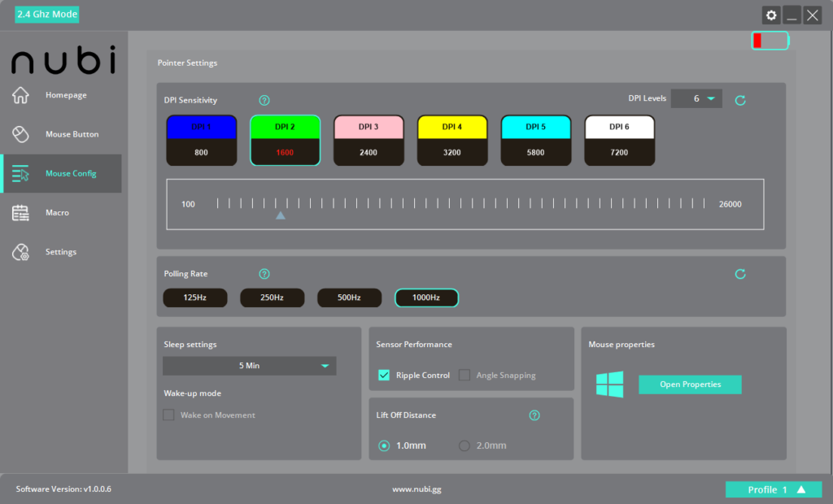Select 1.0mm lift off distance

click(384, 445)
